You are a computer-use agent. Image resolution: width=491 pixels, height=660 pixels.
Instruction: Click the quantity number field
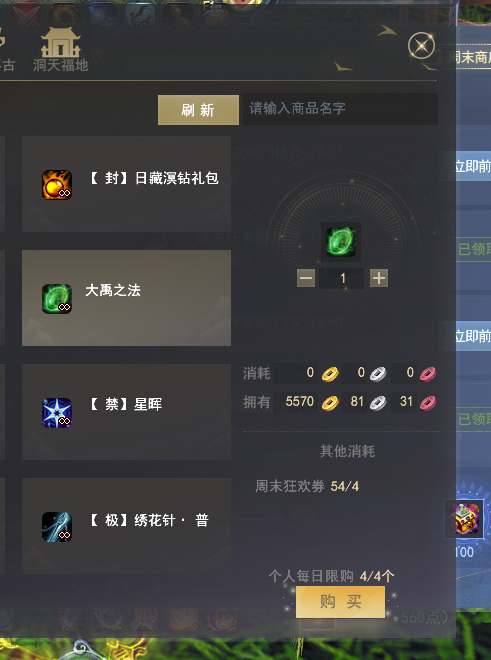tap(342, 278)
